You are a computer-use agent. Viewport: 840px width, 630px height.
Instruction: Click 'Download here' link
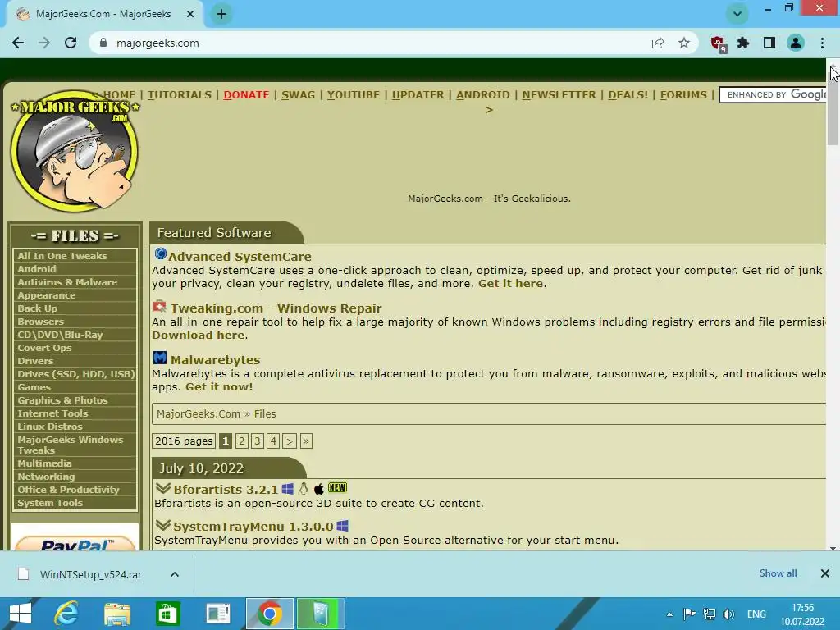point(199,335)
